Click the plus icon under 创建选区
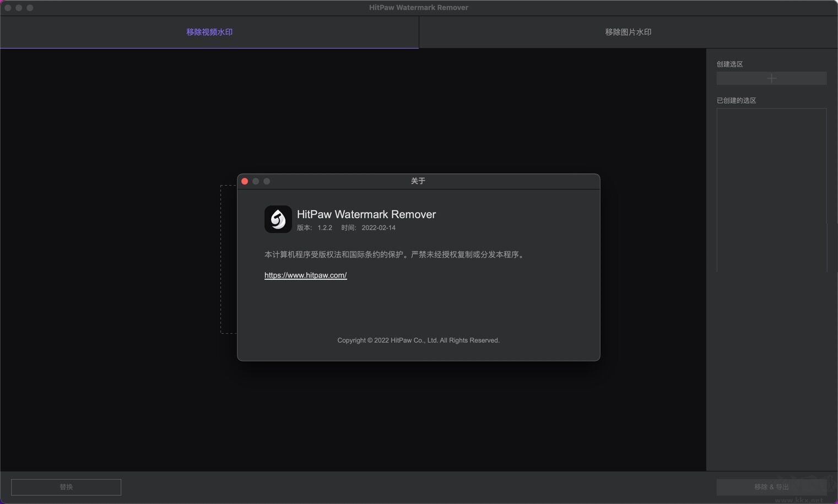The height and width of the screenshot is (504, 838). point(771,78)
